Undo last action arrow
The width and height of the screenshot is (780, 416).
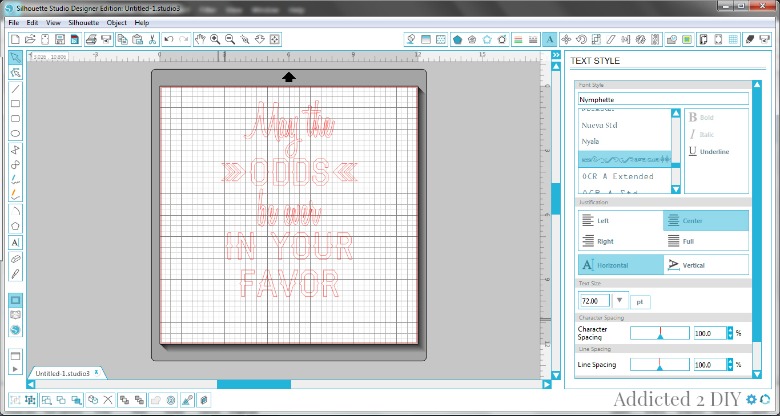(169, 40)
